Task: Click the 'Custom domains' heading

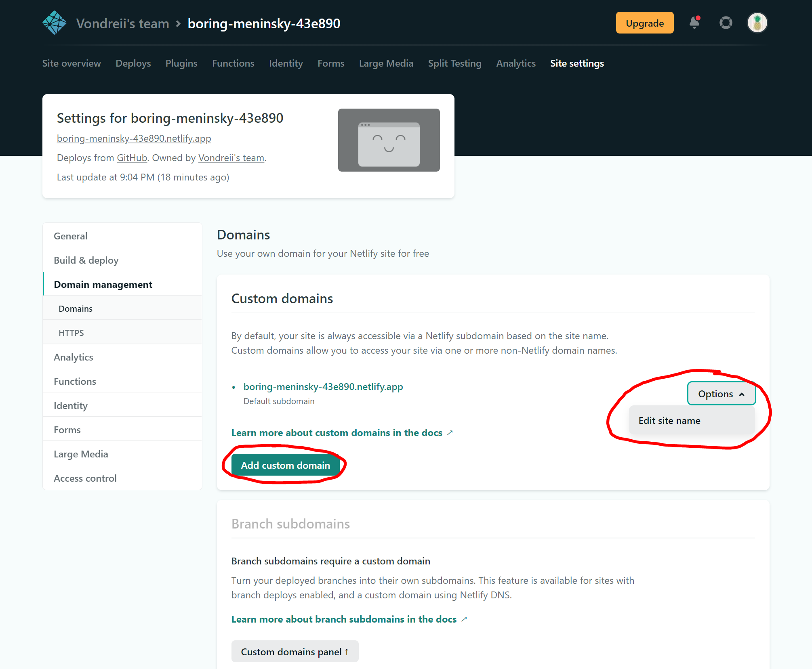Action: 282,298
